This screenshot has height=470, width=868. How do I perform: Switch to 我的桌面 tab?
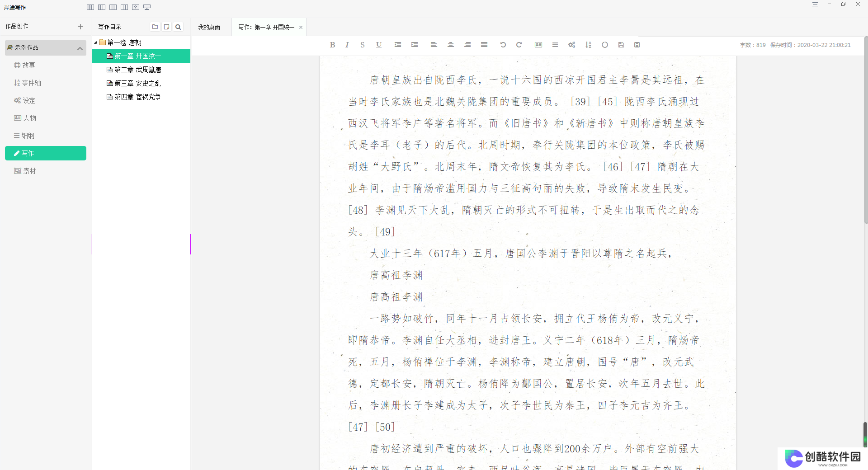pos(209,27)
